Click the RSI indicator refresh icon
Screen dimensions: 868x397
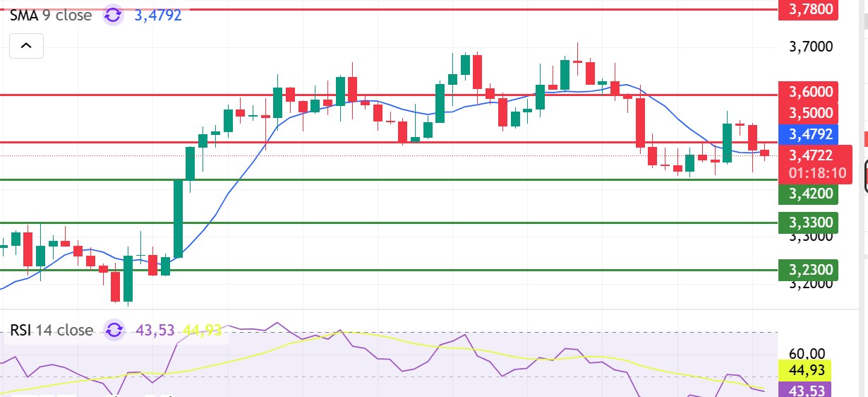click(x=114, y=330)
